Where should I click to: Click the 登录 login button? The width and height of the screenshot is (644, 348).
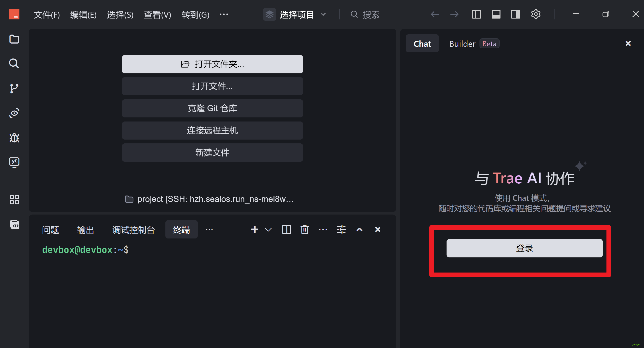point(524,248)
